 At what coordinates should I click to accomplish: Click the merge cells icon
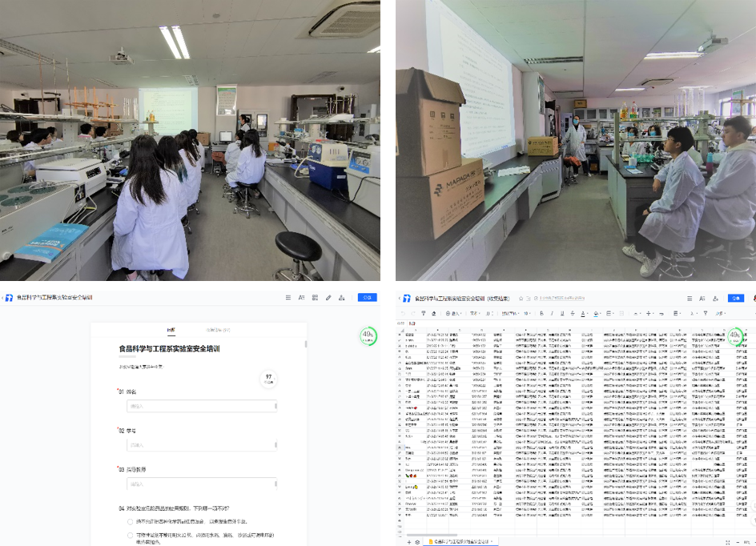(x=621, y=314)
